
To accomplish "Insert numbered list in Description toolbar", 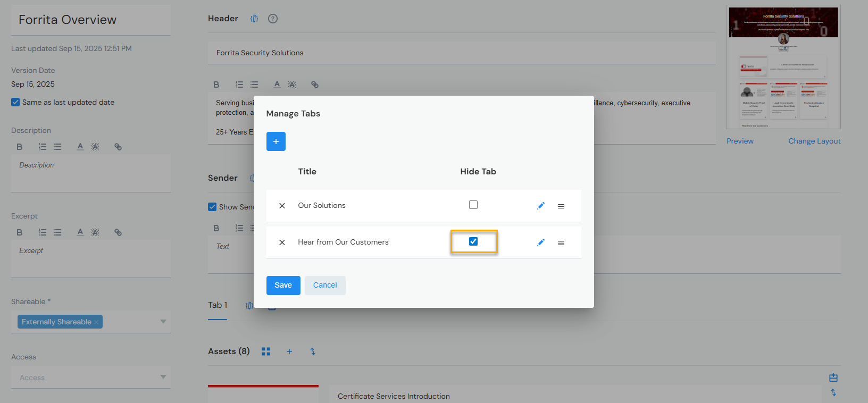I will (x=43, y=147).
